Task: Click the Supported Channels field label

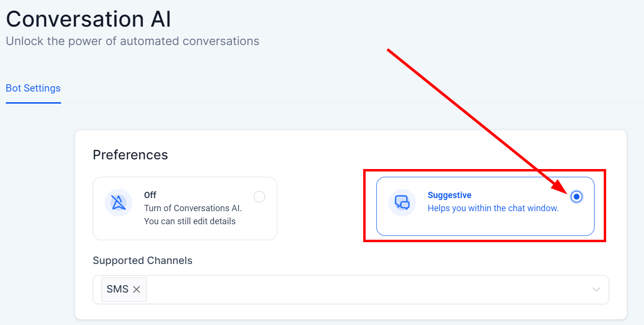Action: pos(143,261)
